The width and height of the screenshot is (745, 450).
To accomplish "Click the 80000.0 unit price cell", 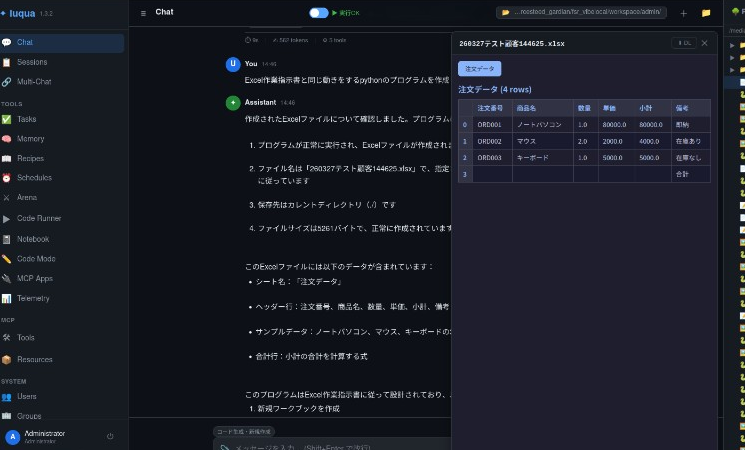I will (616, 125).
